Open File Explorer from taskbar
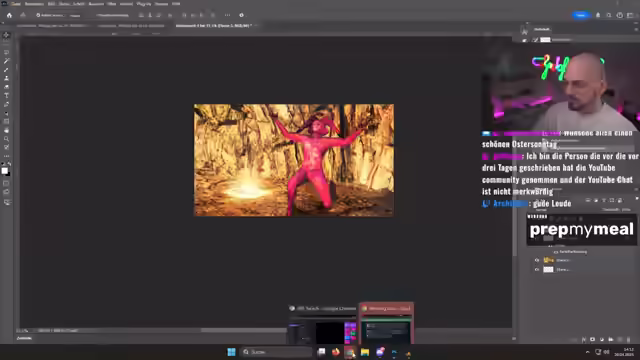This screenshot has height=360, width=640. click(x=365, y=352)
